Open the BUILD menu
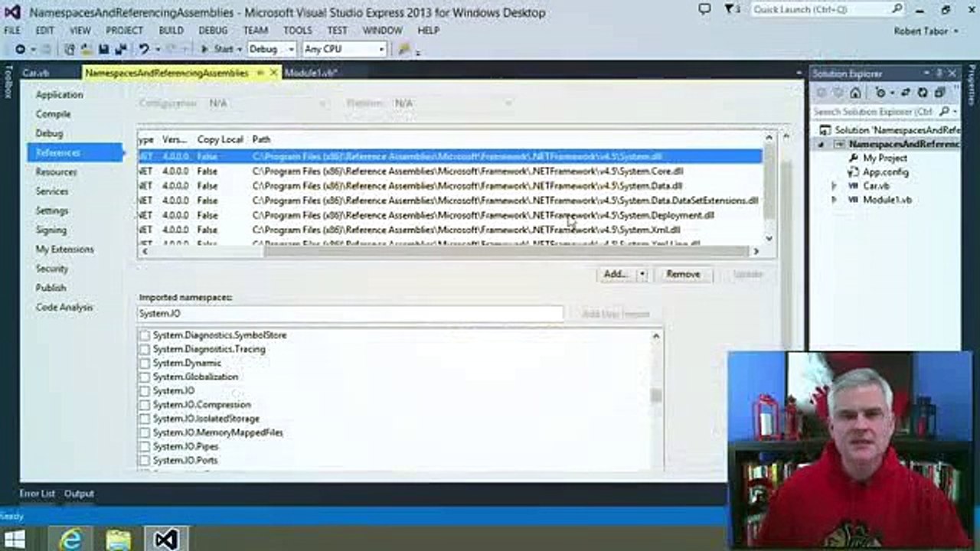This screenshot has width=980, height=551. pyautogui.click(x=171, y=31)
